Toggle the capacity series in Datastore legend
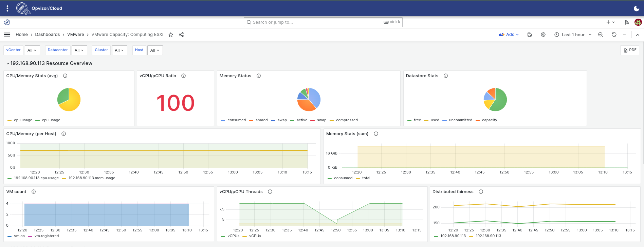Viewport: 644px width, 247px height. [490, 120]
